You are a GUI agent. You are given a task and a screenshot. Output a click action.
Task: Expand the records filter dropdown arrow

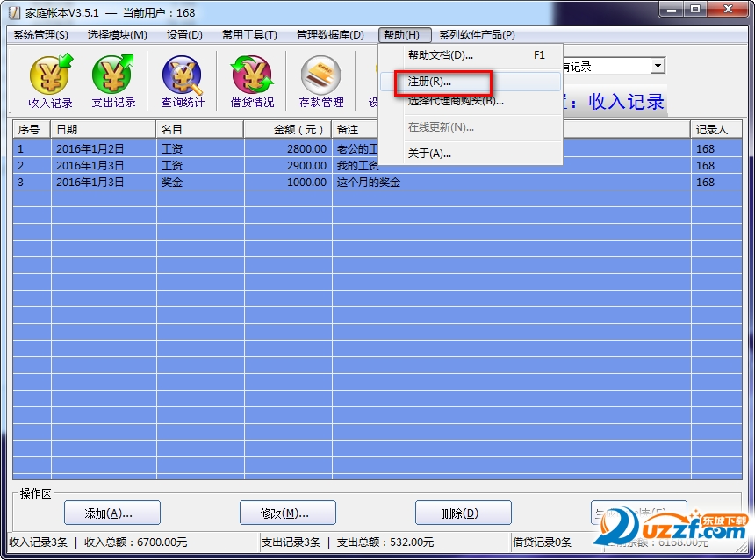(658, 66)
